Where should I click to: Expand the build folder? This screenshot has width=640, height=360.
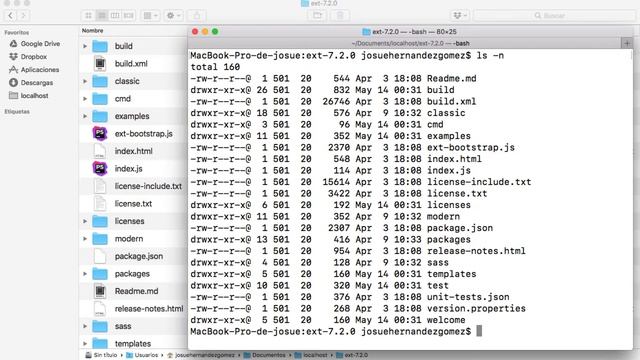point(85,46)
